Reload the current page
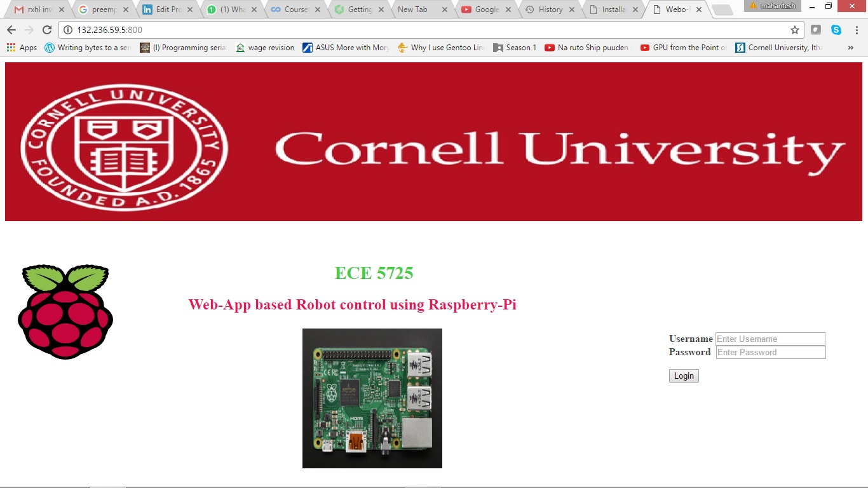Viewport: 868px width, 488px height. 47,30
